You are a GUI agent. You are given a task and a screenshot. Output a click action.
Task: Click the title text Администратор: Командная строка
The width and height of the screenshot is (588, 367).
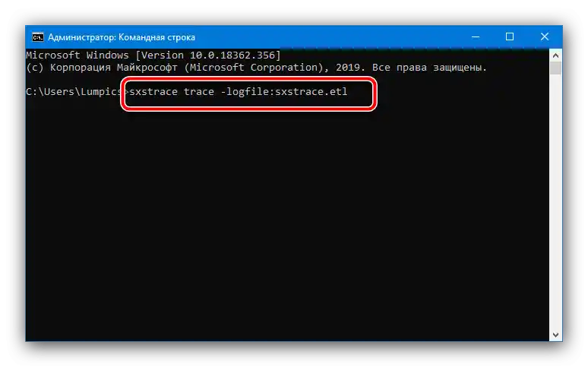pyautogui.click(x=122, y=36)
